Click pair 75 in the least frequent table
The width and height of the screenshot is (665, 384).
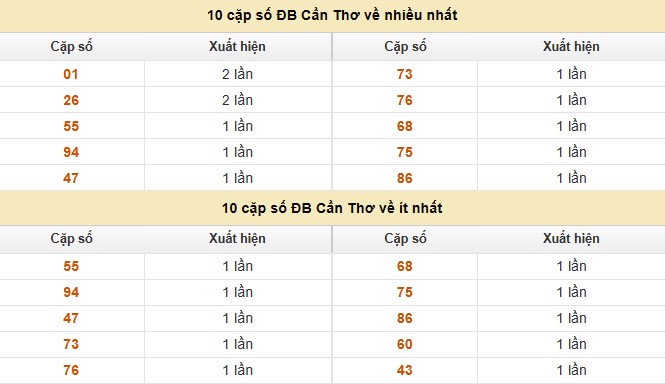[405, 292]
